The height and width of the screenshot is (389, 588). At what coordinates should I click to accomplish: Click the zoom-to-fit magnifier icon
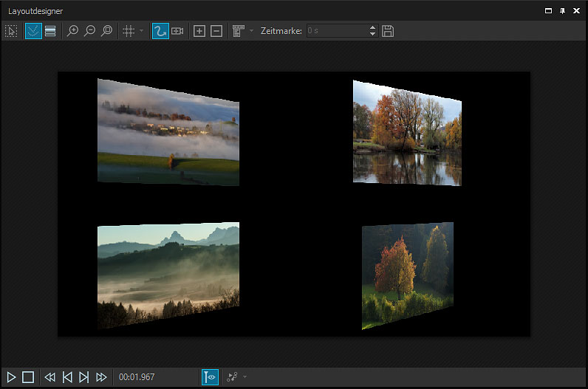pyautogui.click(x=107, y=31)
